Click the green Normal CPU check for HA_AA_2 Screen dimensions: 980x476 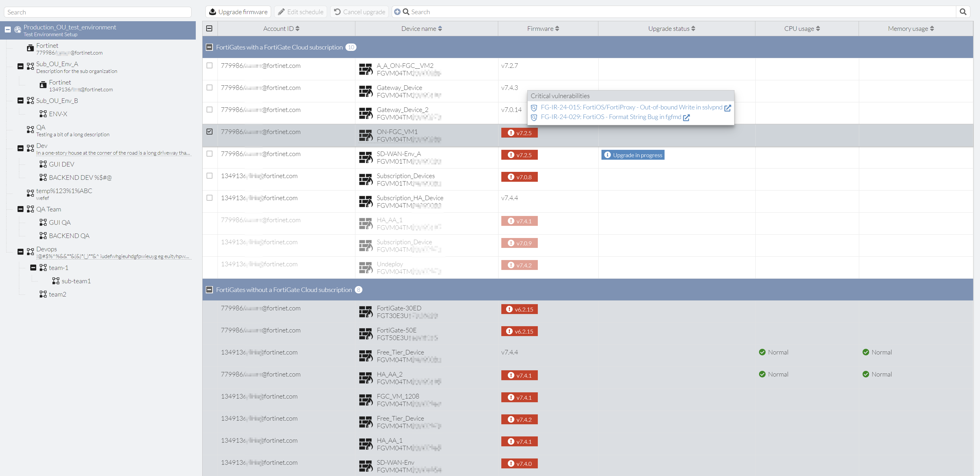(x=762, y=375)
